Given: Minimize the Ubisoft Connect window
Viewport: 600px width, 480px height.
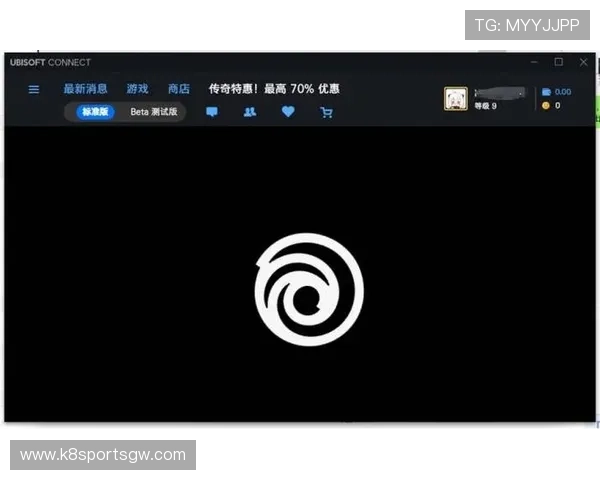Looking at the screenshot, I should click(x=533, y=62).
